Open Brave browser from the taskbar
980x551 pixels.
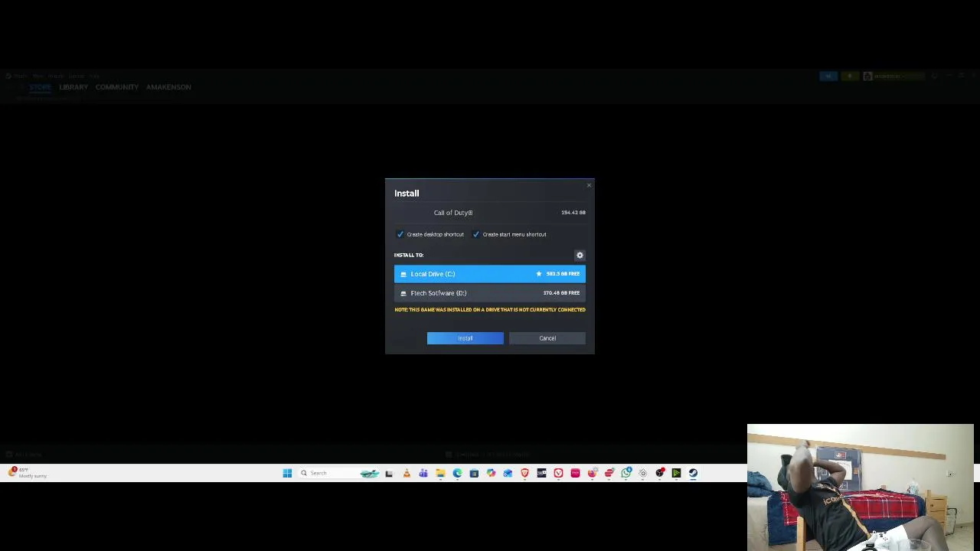coord(524,473)
